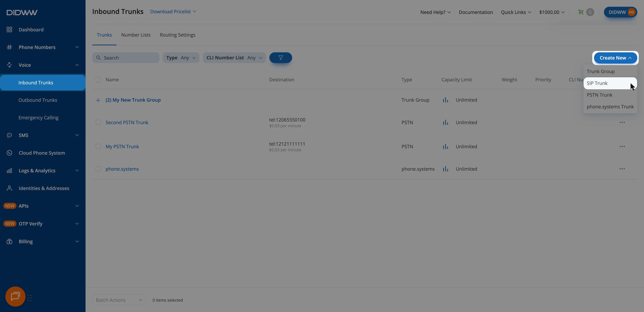The width and height of the screenshot is (644, 312).
Task: Open the Download Pricelist dropdown
Action: (x=173, y=12)
